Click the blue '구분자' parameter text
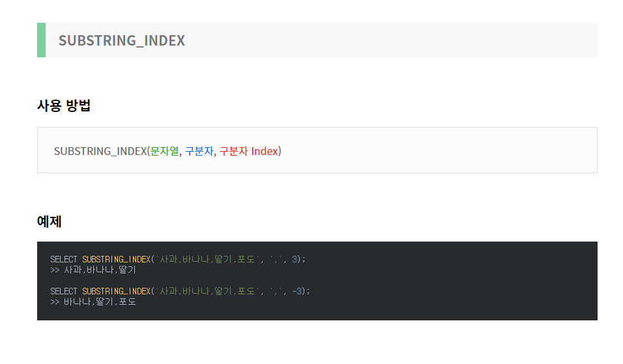Image resolution: width=623 pixels, height=364 pixels. [199, 151]
